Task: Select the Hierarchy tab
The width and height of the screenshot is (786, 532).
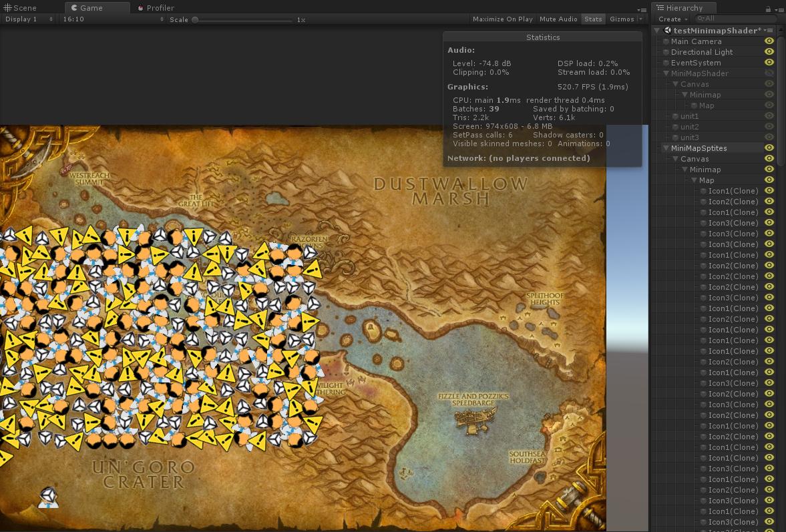Action: [684, 8]
